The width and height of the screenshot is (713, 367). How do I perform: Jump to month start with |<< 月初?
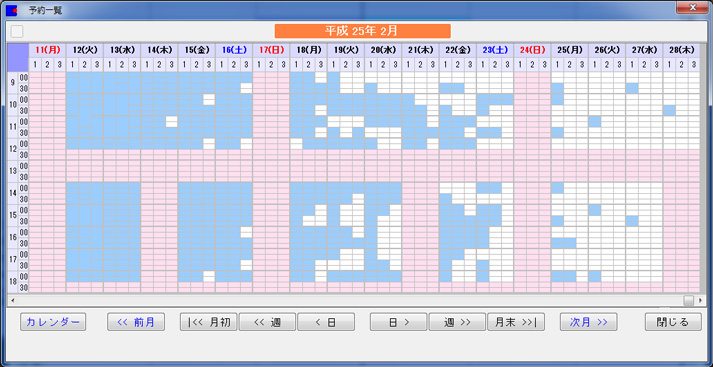[x=208, y=322]
